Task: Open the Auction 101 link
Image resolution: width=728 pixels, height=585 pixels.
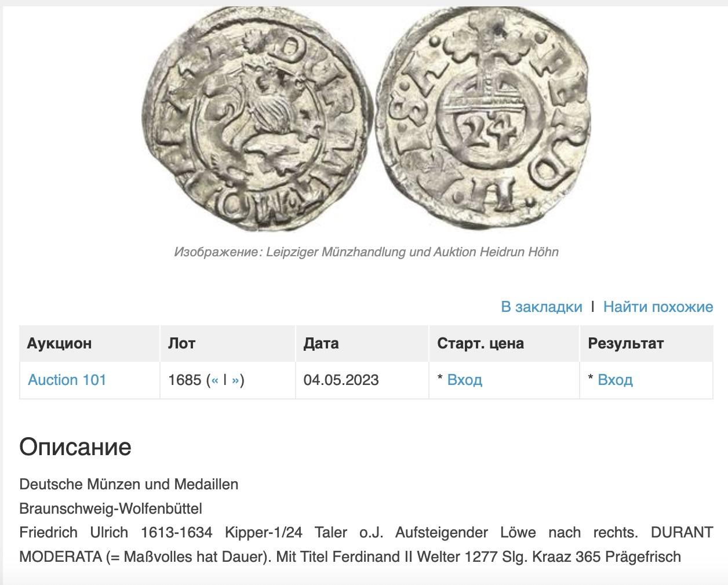Action: coord(67,380)
